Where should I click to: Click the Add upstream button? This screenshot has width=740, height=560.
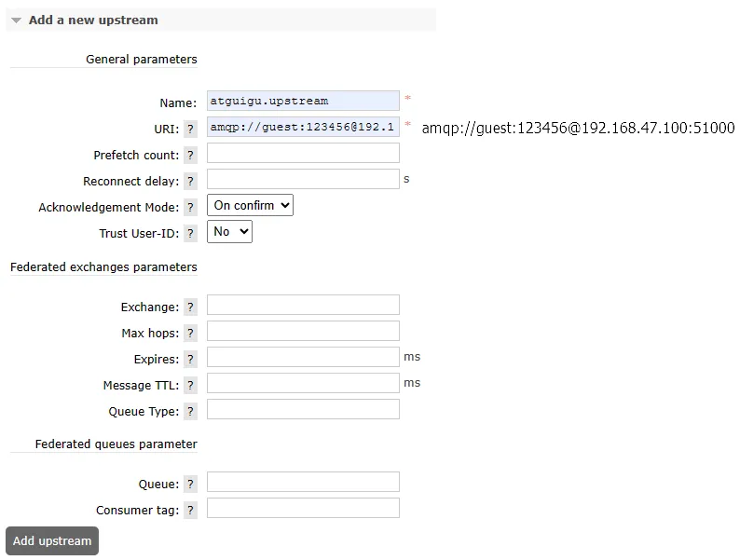pos(52,540)
